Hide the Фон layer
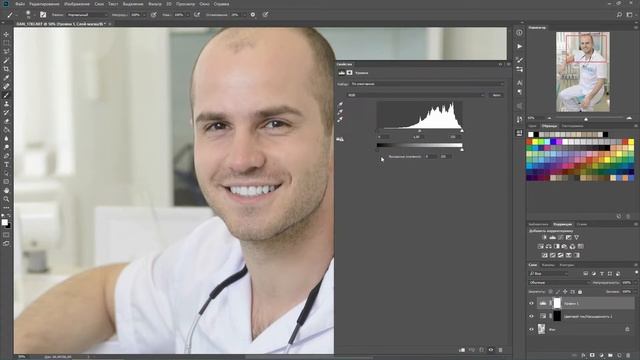The width and height of the screenshot is (640, 360). [531, 329]
